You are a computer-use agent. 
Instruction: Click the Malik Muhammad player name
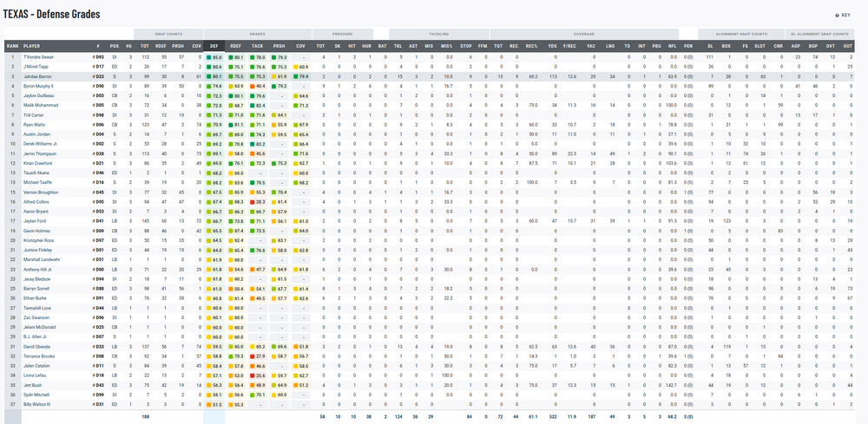click(39, 105)
